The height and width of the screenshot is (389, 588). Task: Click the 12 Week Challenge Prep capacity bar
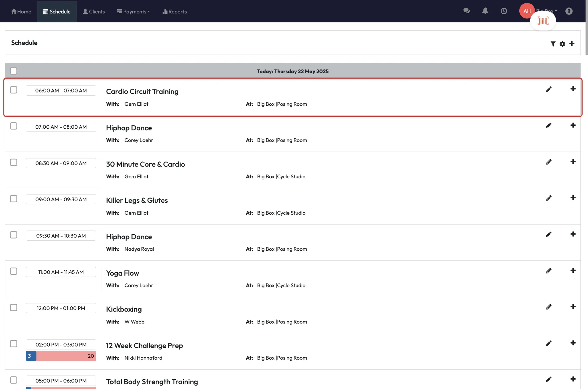click(x=61, y=356)
